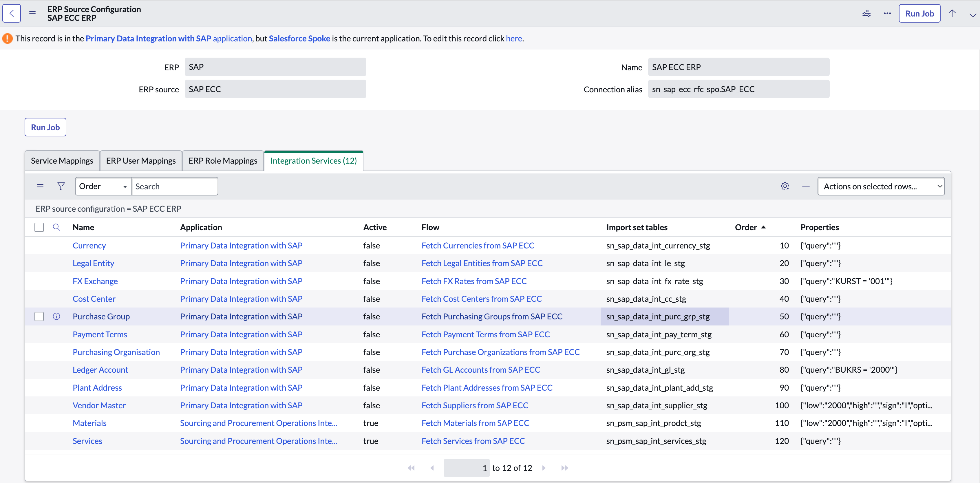Toggle column search magnifier icon
980x483 pixels.
[56, 227]
